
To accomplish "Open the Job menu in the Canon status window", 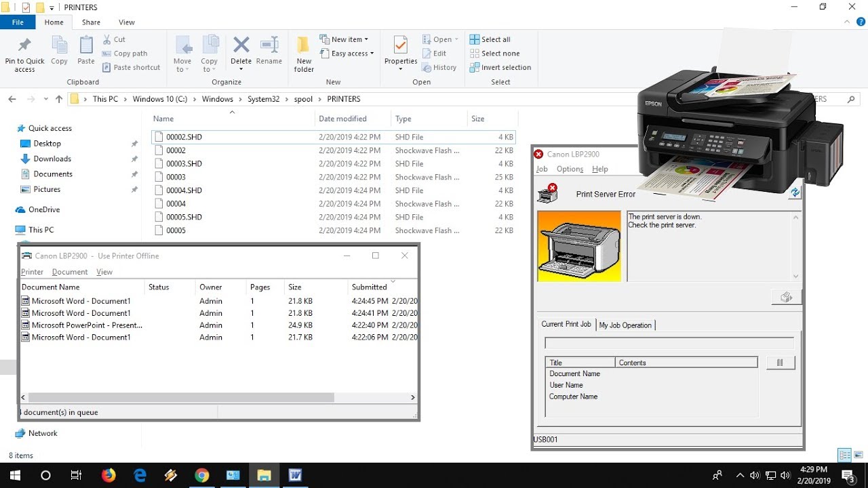I will (542, 169).
